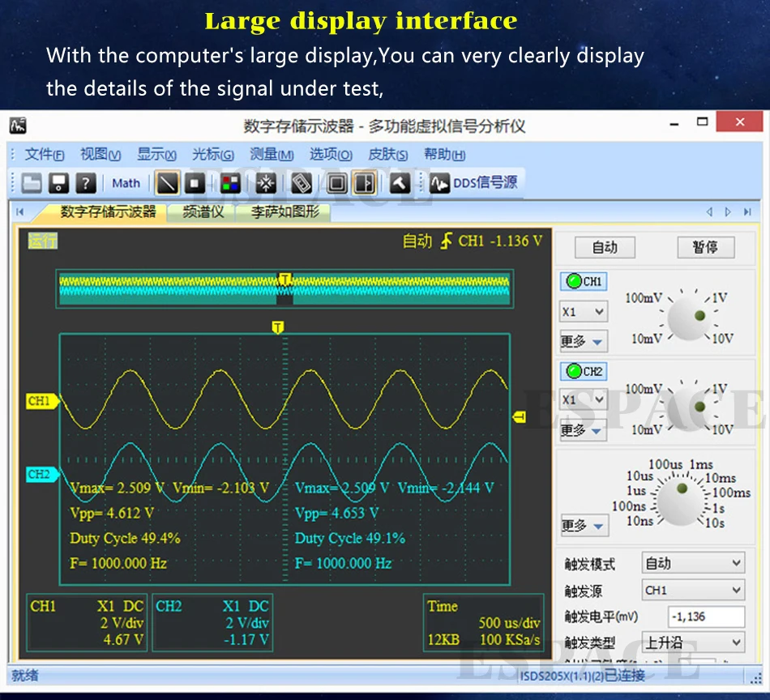
Task: Open the 触发源 CH1 dropdown
Action: click(x=693, y=591)
